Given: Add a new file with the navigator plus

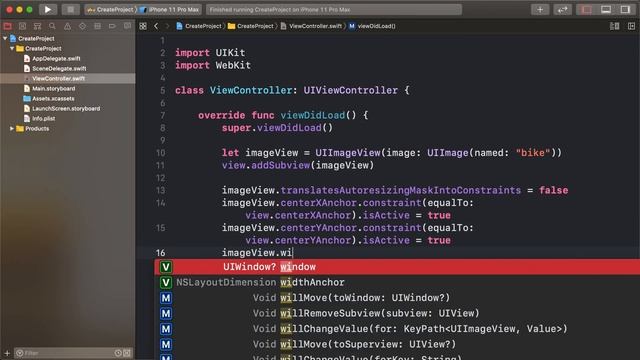Looking at the screenshot, I should 7,353.
